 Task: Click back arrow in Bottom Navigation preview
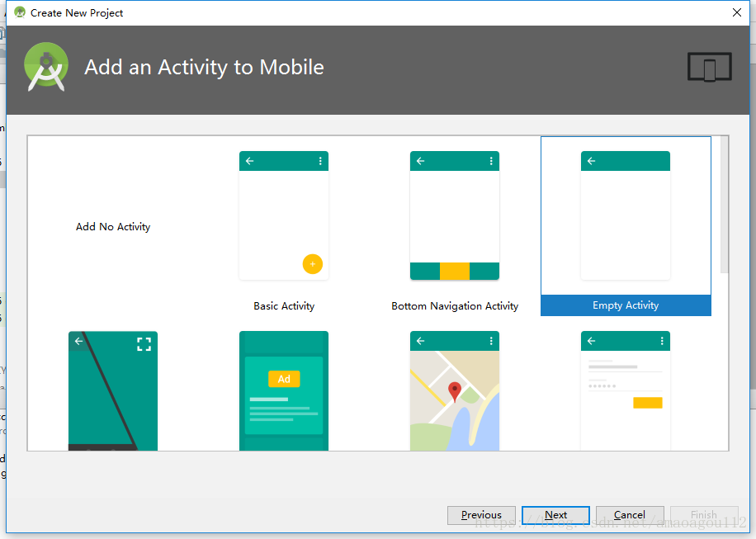coord(420,161)
